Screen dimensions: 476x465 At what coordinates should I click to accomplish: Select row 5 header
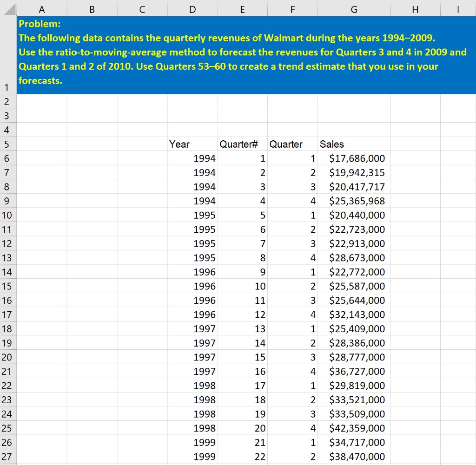[8, 144]
